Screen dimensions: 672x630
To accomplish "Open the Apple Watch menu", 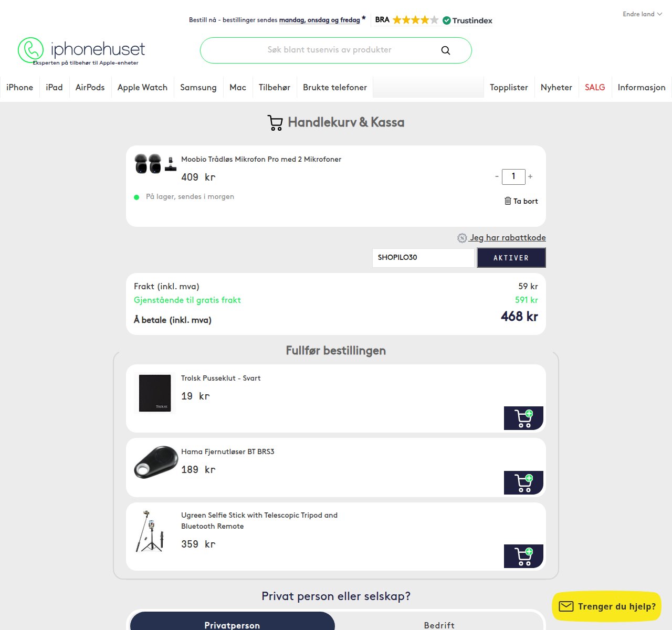I will click(x=142, y=87).
